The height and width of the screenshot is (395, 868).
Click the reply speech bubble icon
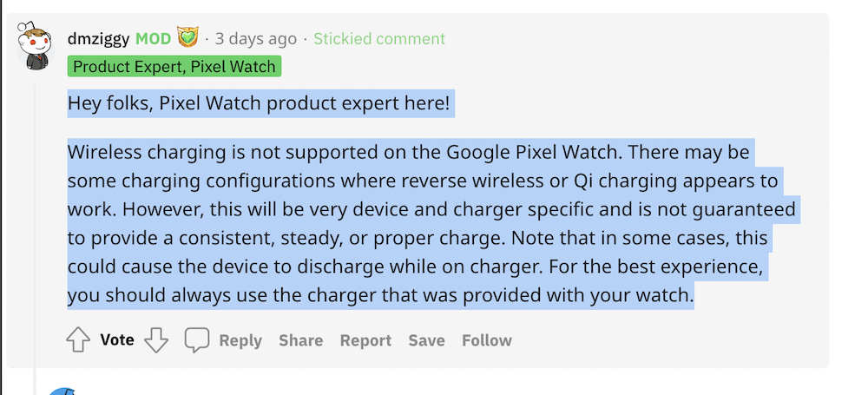(x=197, y=340)
